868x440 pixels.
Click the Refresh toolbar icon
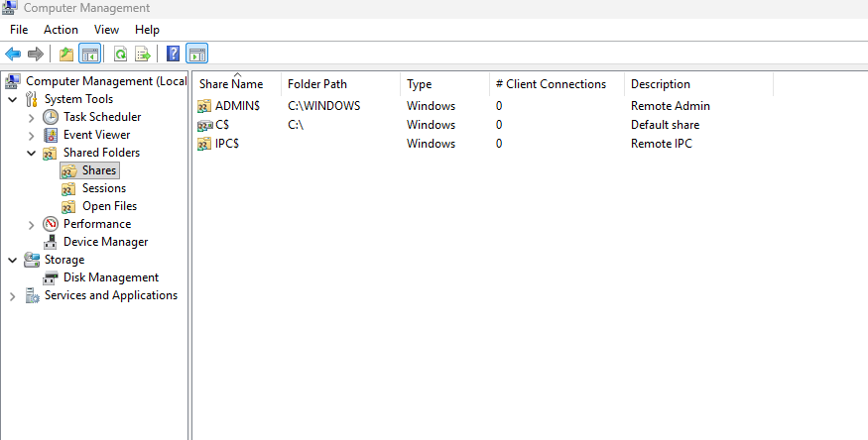120,54
